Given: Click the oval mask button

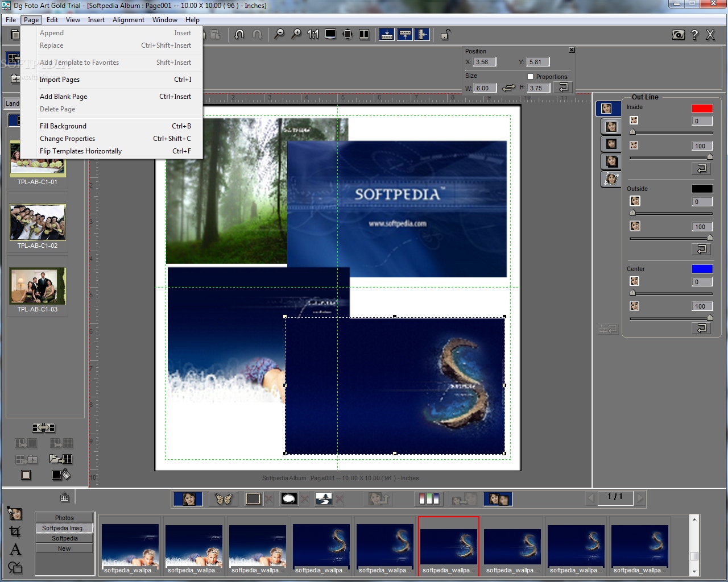Looking at the screenshot, I should pyautogui.click(x=289, y=499).
